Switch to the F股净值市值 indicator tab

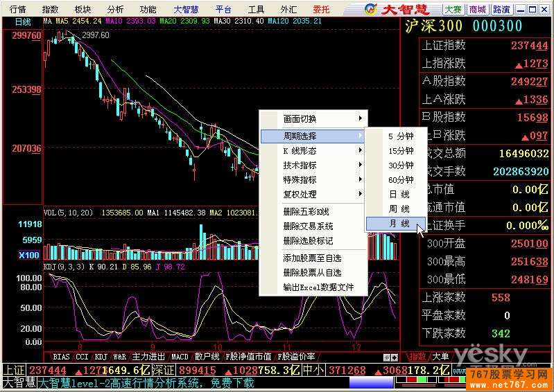[248, 357]
